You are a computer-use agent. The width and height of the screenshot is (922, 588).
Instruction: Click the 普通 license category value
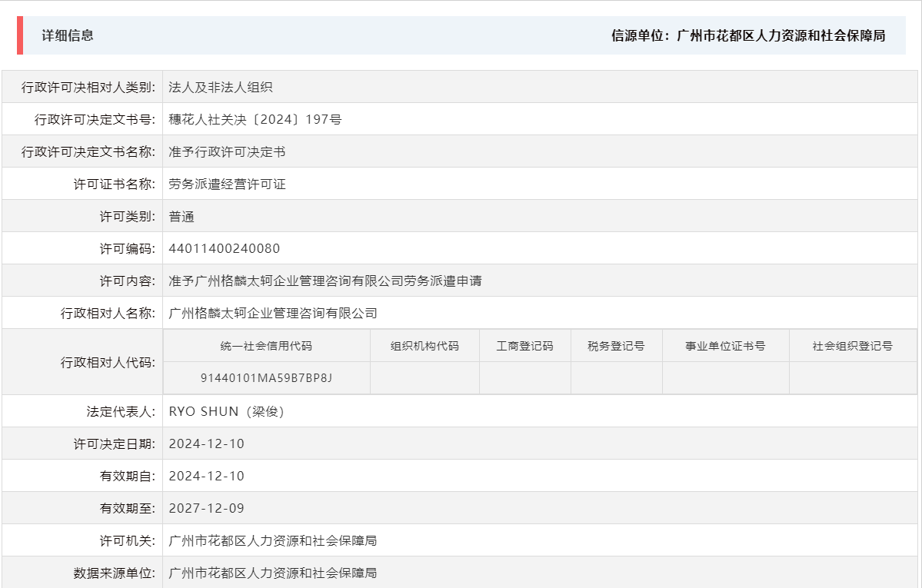(x=178, y=215)
